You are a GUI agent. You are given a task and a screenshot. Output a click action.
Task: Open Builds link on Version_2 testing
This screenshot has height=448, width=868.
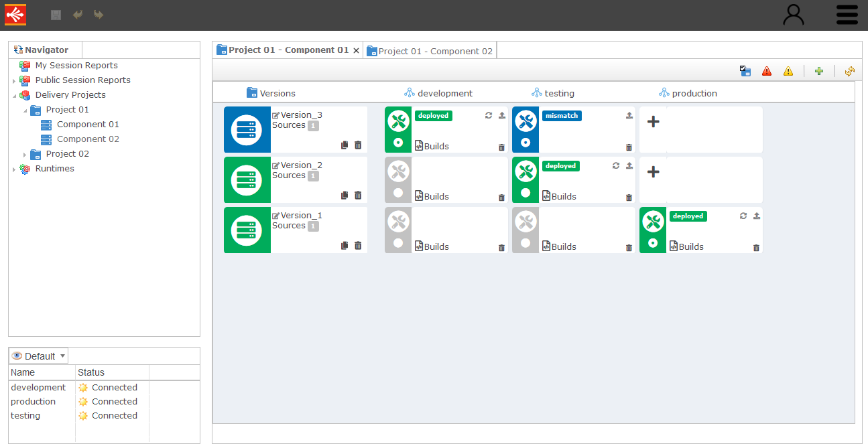pos(559,196)
